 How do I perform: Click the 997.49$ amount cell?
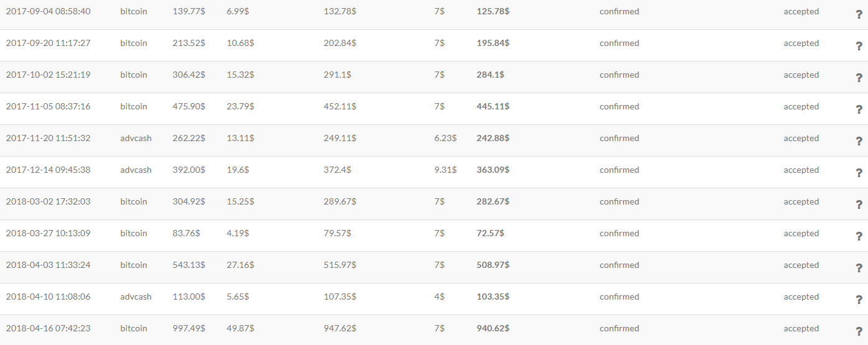click(188, 328)
